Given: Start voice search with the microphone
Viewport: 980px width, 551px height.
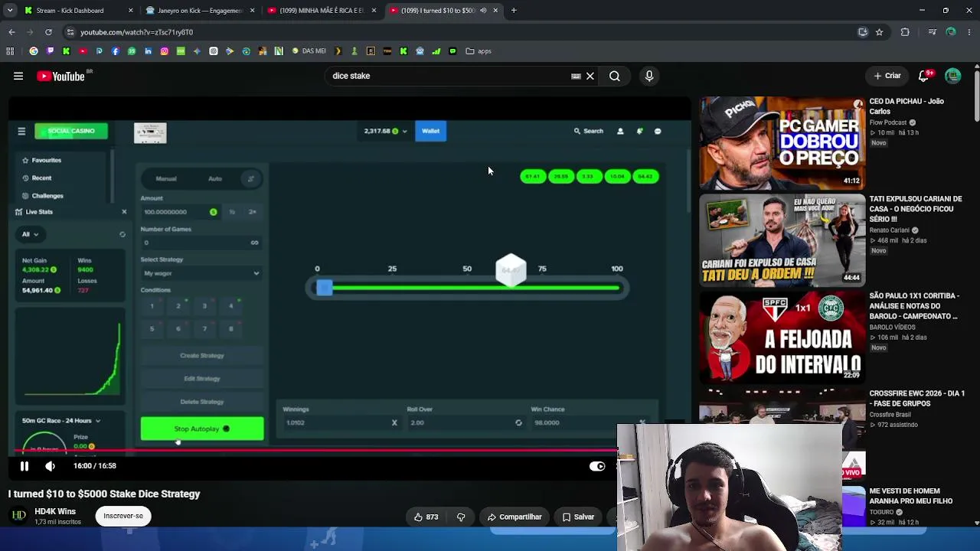Looking at the screenshot, I should (x=649, y=76).
